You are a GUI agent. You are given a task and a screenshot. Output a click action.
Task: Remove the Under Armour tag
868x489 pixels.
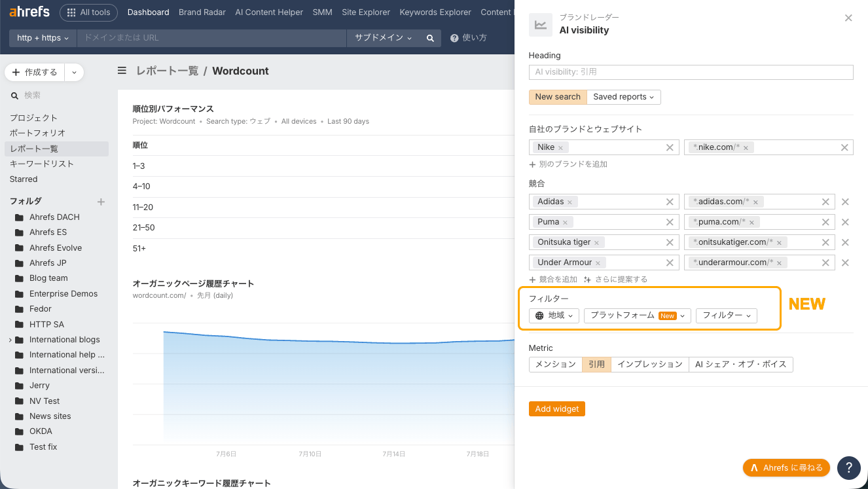pos(598,263)
